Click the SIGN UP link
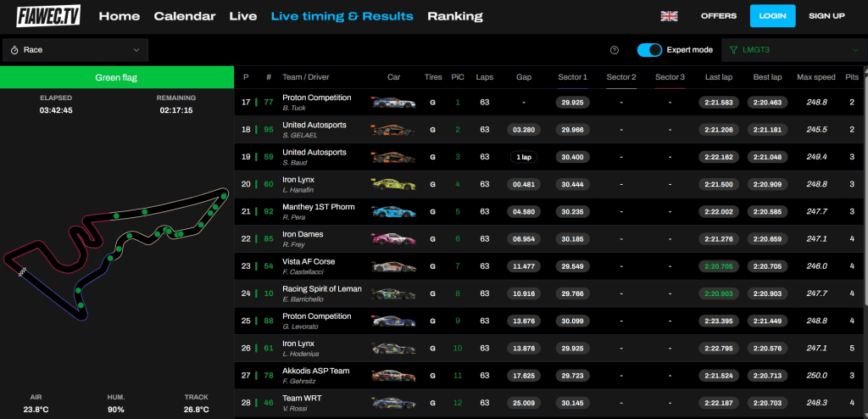Viewport: 868px width, 419px height. [x=826, y=16]
